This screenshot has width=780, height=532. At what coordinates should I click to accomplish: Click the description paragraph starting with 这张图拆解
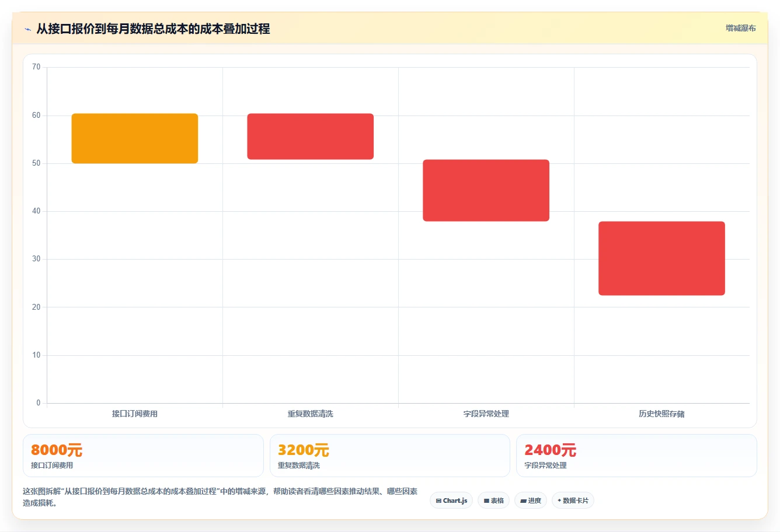click(x=220, y=497)
